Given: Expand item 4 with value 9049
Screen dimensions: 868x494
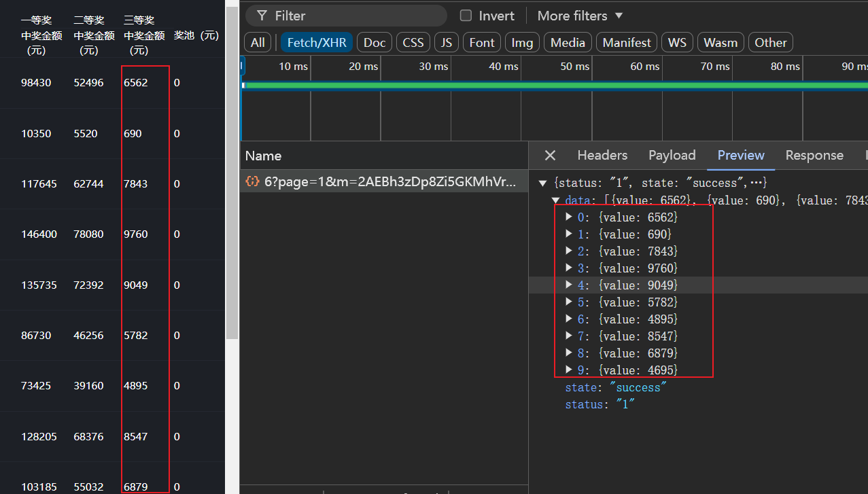Looking at the screenshot, I should [569, 285].
